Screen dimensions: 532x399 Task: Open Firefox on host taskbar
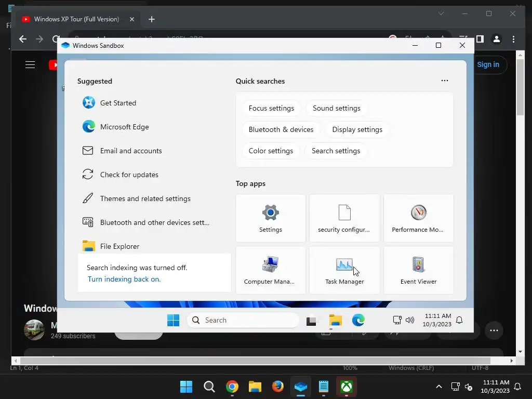point(278,387)
